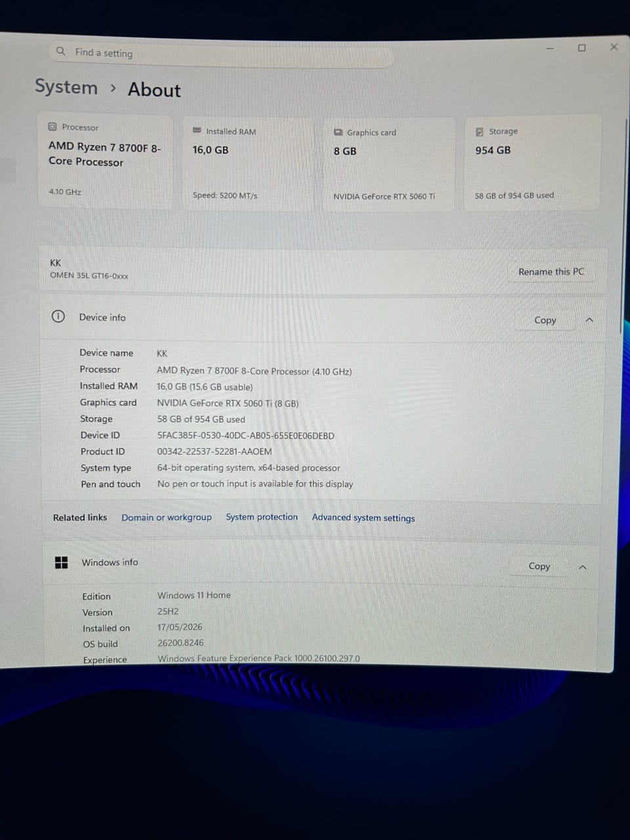Click the OS build 26200.8246 value
Viewport: 630px width, 840px height.
coord(180,642)
